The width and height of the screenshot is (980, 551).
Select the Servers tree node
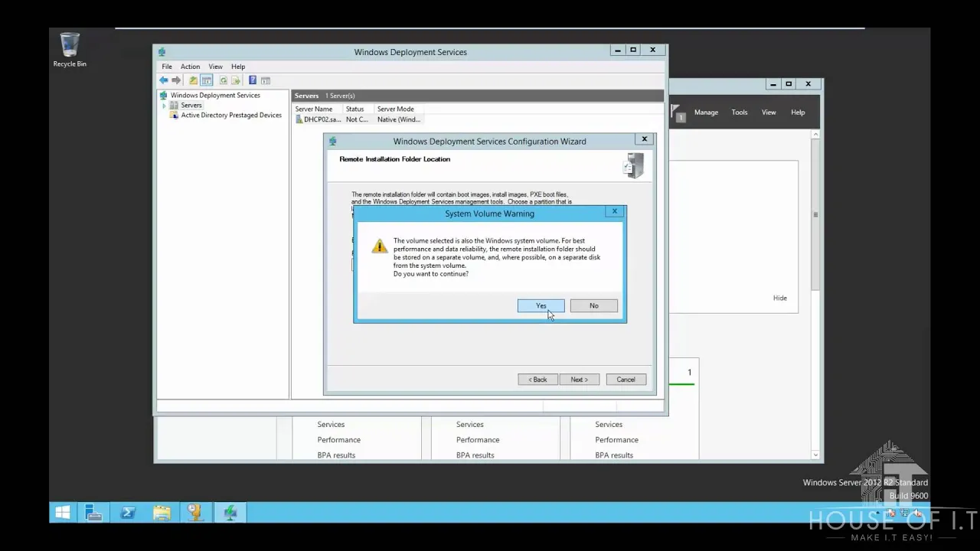(x=191, y=106)
